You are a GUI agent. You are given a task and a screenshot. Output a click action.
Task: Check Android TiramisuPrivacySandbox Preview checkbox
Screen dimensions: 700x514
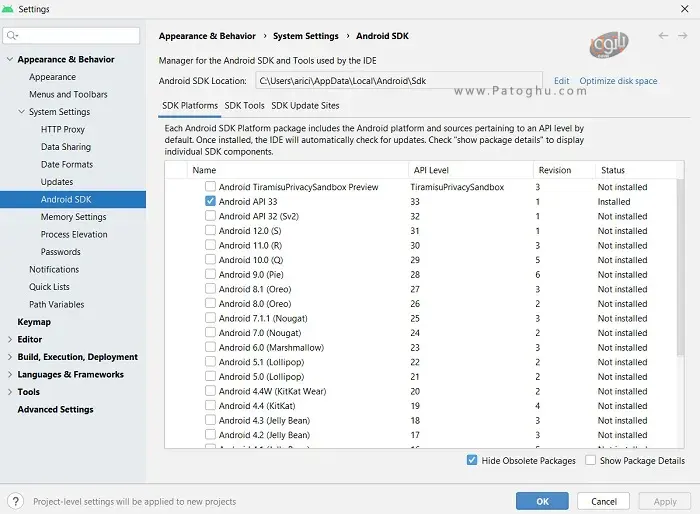coord(210,186)
